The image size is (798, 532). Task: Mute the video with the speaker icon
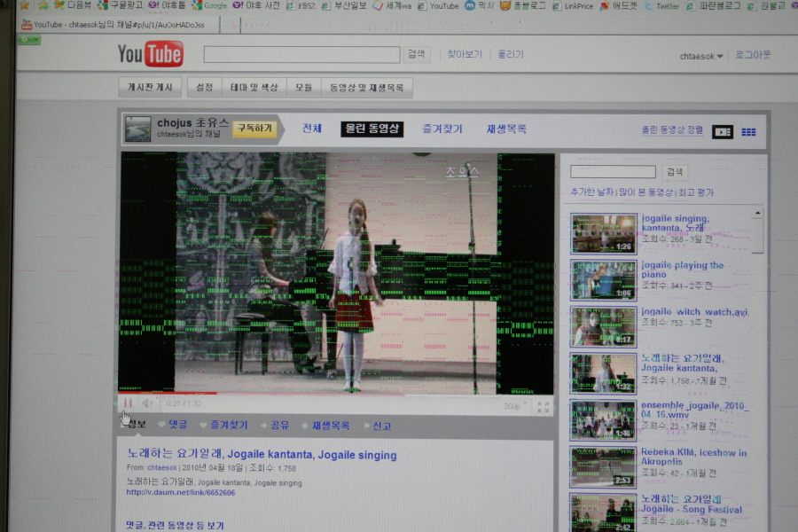(147, 403)
